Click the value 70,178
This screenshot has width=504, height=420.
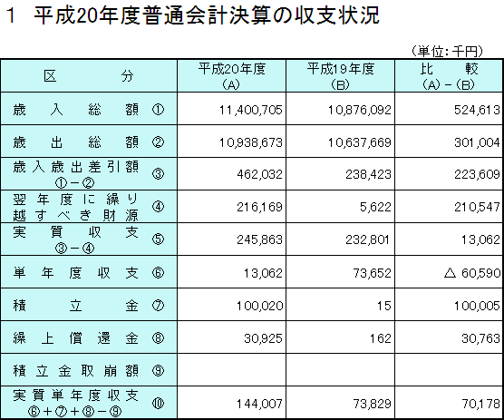pyautogui.click(x=480, y=404)
